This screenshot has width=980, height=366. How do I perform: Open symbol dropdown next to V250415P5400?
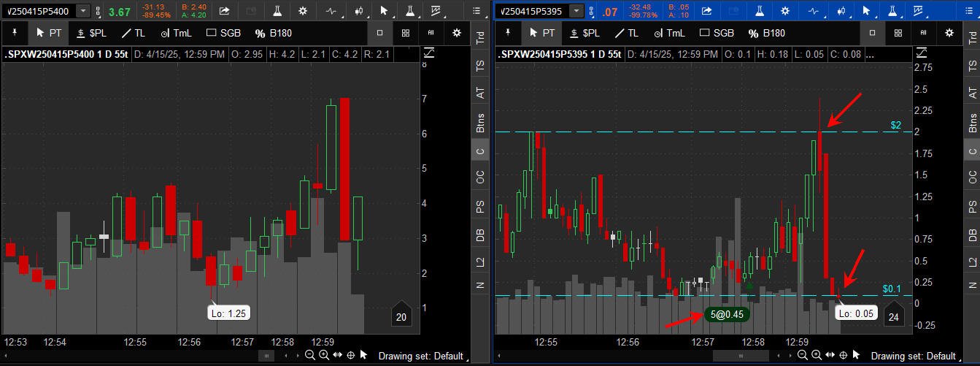[83, 11]
